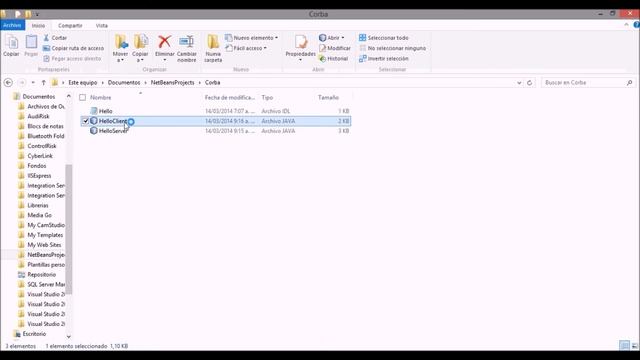The width and height of the screenshot is (640, 360).
Task: Choose Copiar ruta de acceso
Action: (73, 48)
